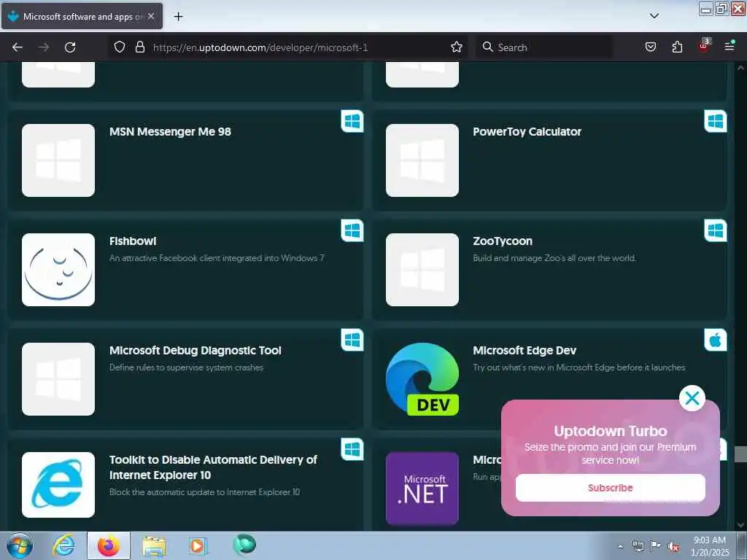The width and height of the screenshot is (747, 560).
Task: Launch Internet Explorer from taskbar
Action: coord(64,545)
